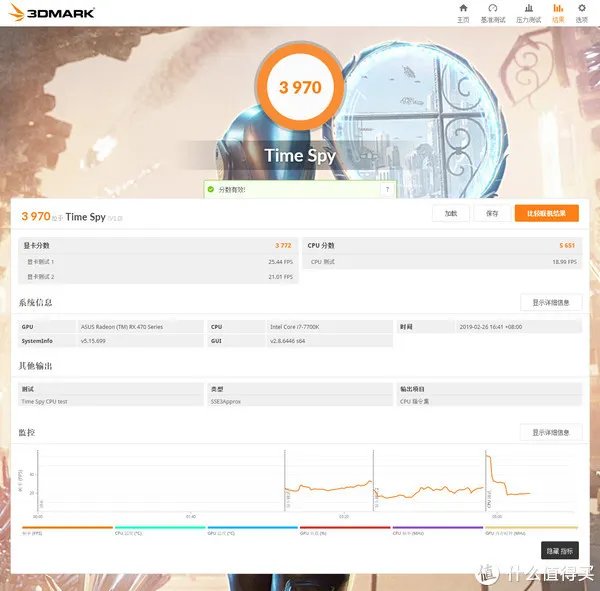Select the 21.01 FPS graphics test 2 value

coord(280,277)
